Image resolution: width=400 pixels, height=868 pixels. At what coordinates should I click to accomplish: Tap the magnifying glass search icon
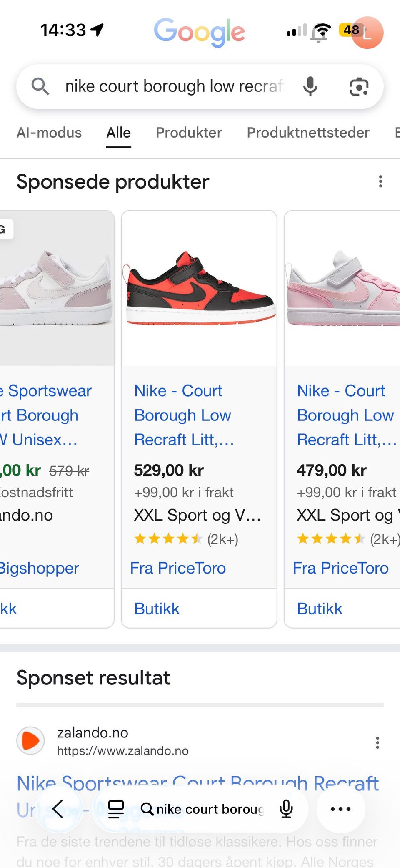coord(40,86)
